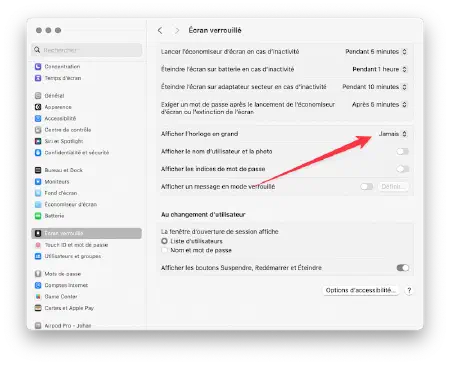Image resolution: width=450 pixels, height=365 pixels.
Task: Select the AirPod Pro device icon
Action: click(x=38, y=326)
